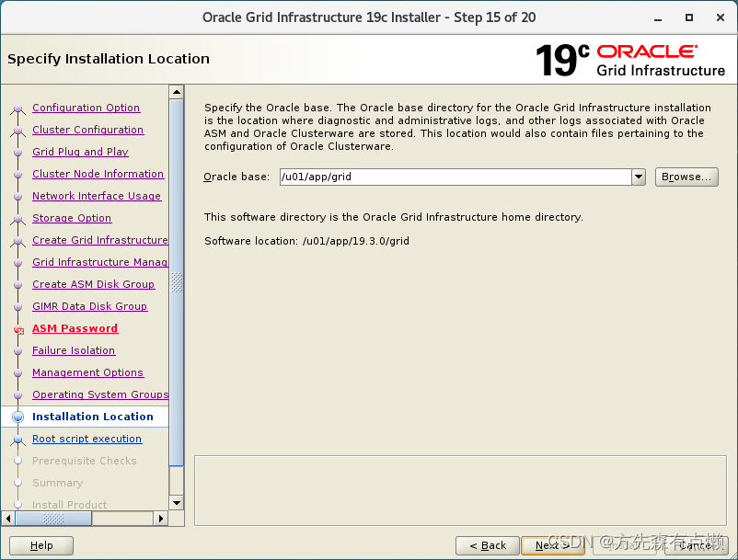Viewport: 738px width, 560px height.
Task: Click the horizontal scrollbar thumb under steps
Action: tap(53, 519)
